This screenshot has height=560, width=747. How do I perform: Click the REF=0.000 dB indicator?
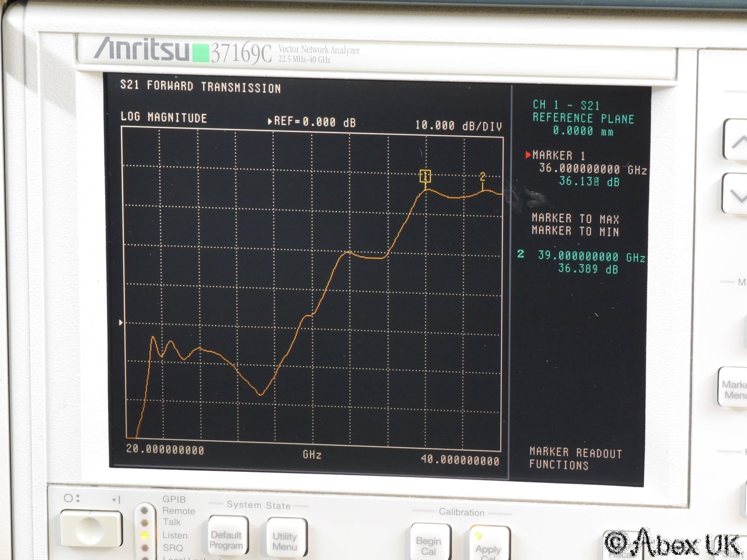[312, 122]
